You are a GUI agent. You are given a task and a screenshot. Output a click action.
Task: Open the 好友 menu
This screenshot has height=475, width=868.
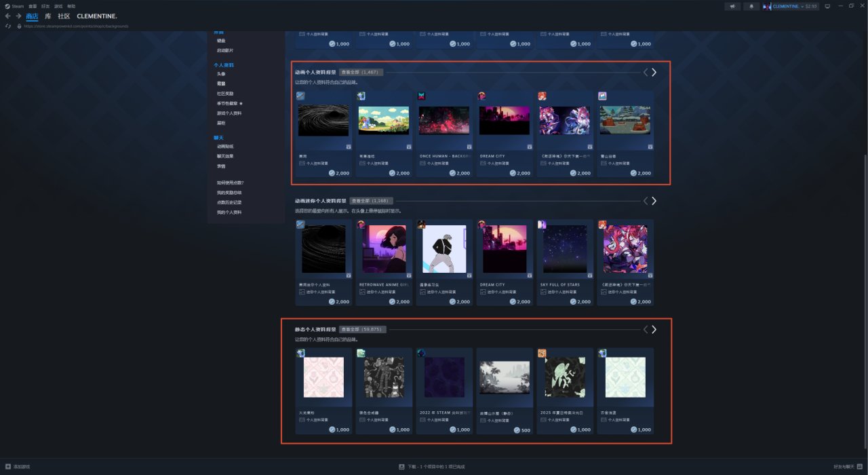45,6
